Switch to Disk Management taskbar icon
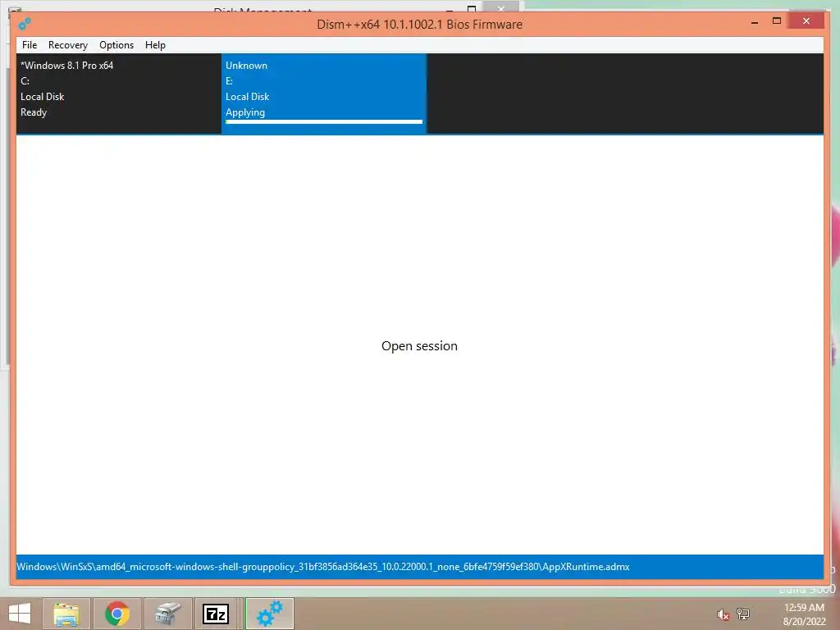 tap(167, 614)
